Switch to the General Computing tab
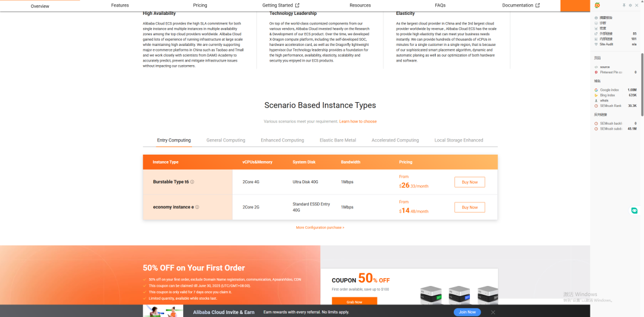Viewport: 644px width, 317px height. tap(225, 140)
